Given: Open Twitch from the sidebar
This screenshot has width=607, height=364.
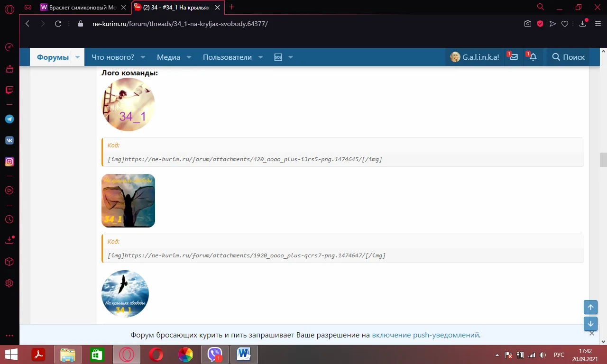Looking at the screenshot, I should [9, 90].
